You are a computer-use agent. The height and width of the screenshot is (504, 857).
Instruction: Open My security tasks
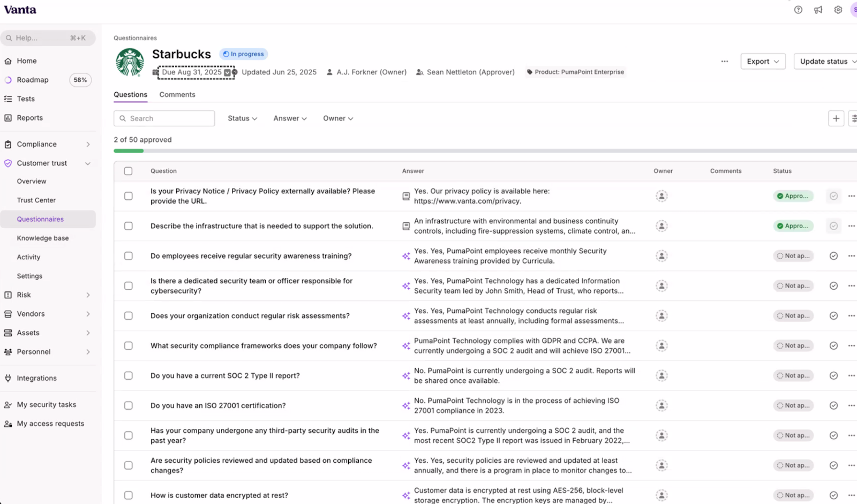(x=48, y=405)
